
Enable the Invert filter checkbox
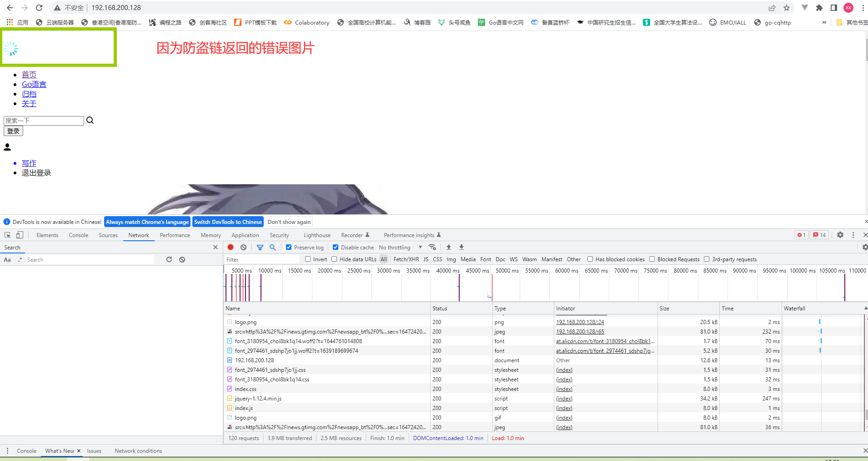[x=308, y=259]
